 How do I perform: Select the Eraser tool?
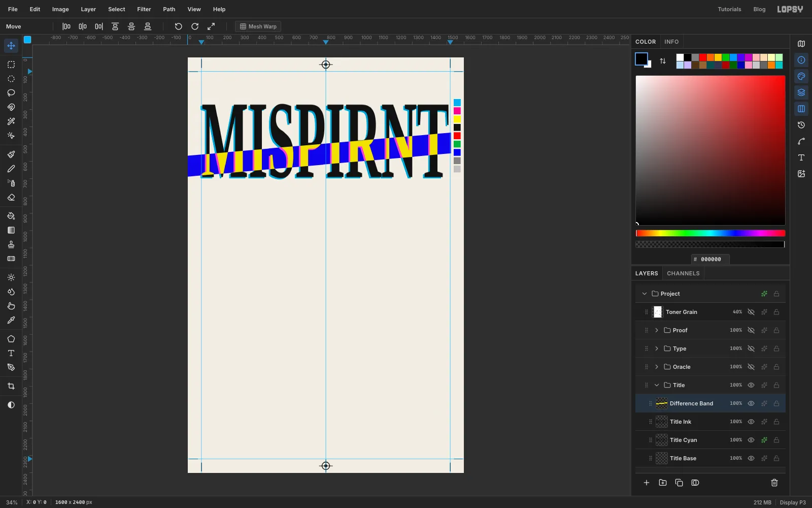coord(11,197)
